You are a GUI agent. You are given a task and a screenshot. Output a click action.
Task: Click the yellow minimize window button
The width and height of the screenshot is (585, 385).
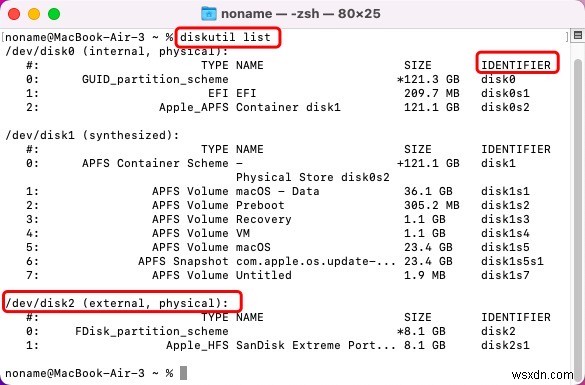(x=34, y=14)
